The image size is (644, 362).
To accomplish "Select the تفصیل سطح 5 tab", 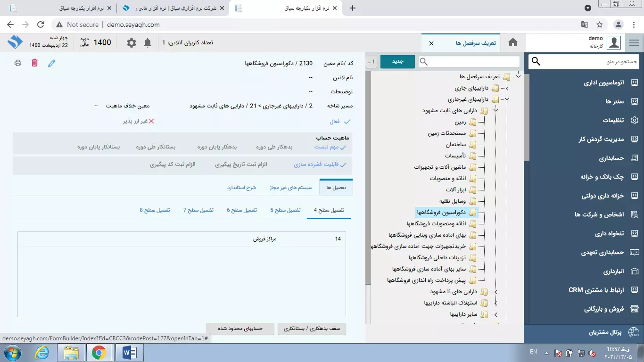I will tap(285, 210).
